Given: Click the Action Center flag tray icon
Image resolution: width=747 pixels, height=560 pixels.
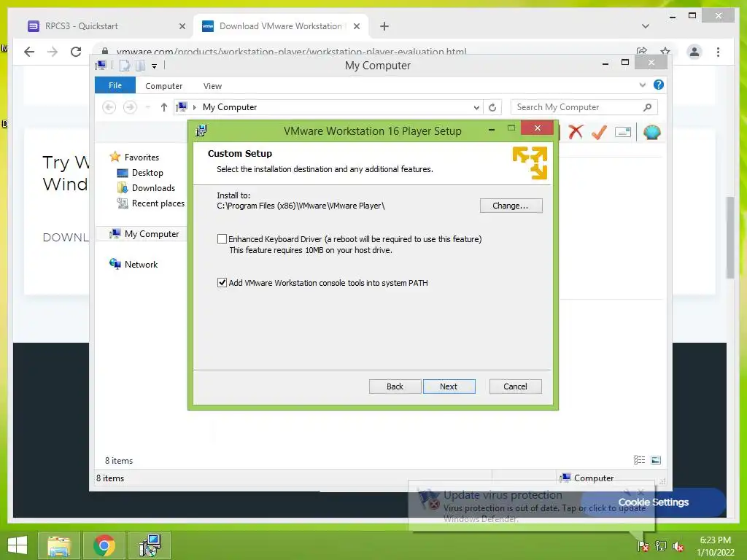Looking at the screenshot, I should (643, 546).
